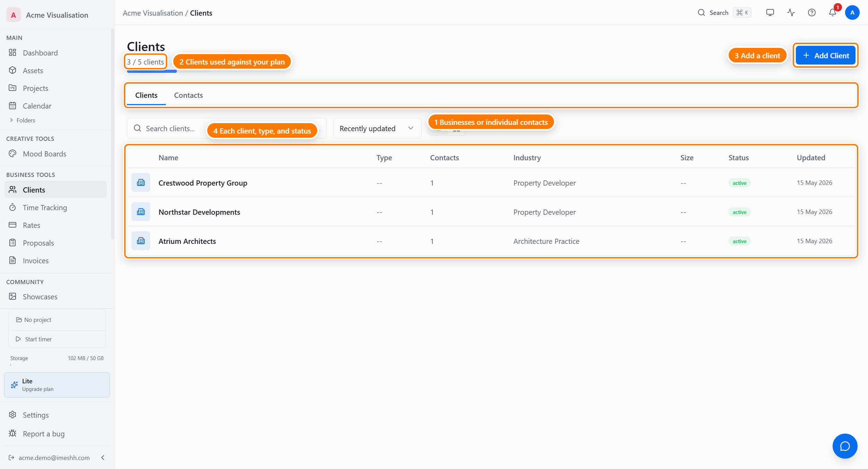Open Showcases under Community
This screenshot has width=868, height=469.
tap(56, 297)
